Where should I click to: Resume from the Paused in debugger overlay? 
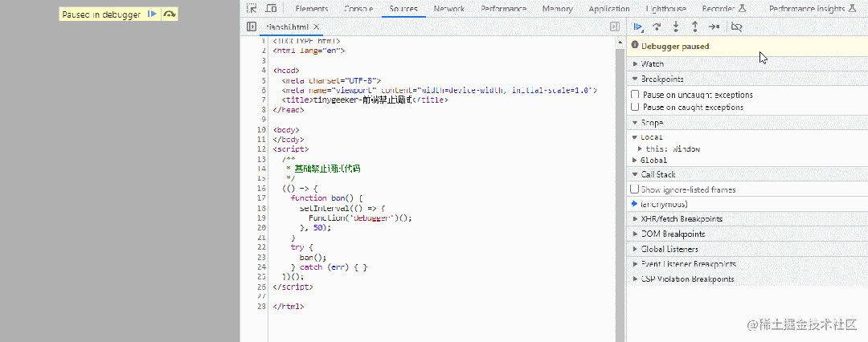click(153, 14)
